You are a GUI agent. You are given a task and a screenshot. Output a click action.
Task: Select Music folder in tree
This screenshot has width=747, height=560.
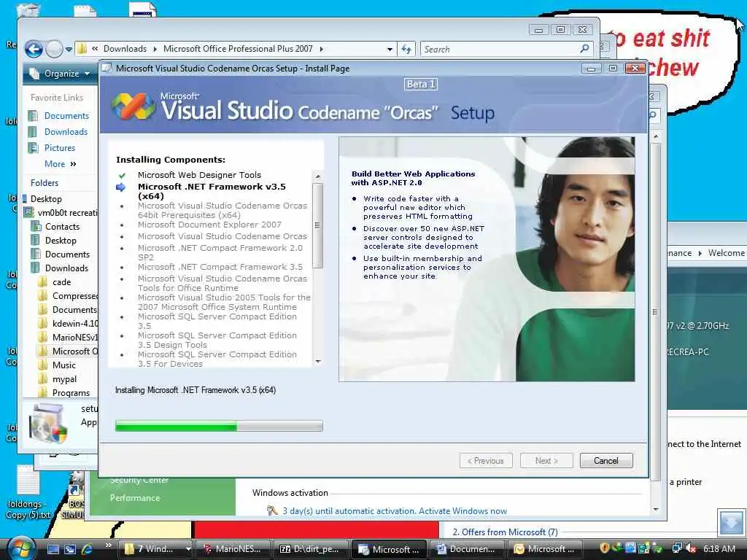click(64, 365)
